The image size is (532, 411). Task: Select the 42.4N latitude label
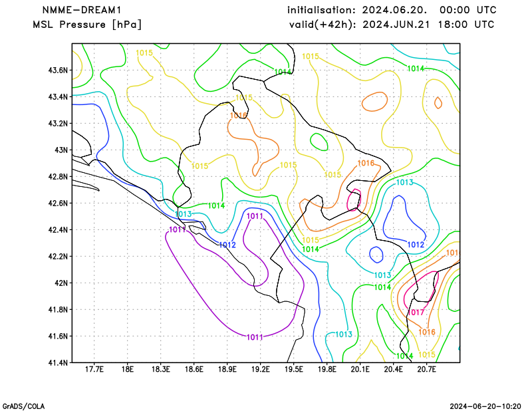(58, 229)
